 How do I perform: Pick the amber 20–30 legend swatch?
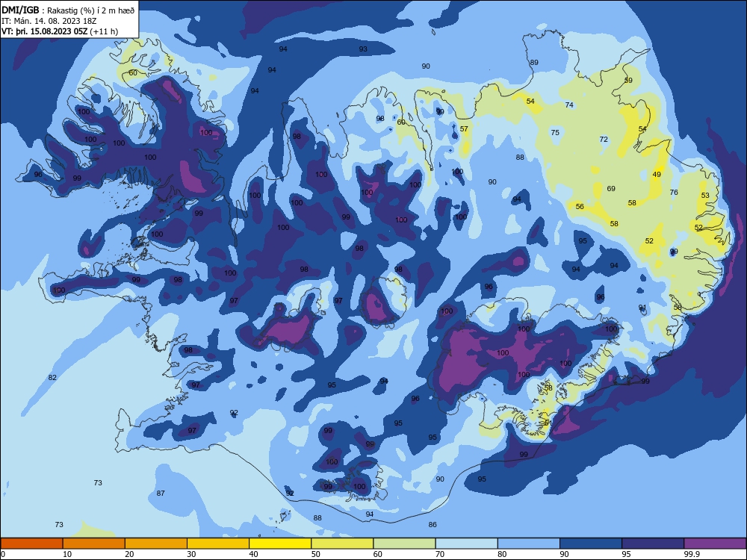(x=156, y=544)
